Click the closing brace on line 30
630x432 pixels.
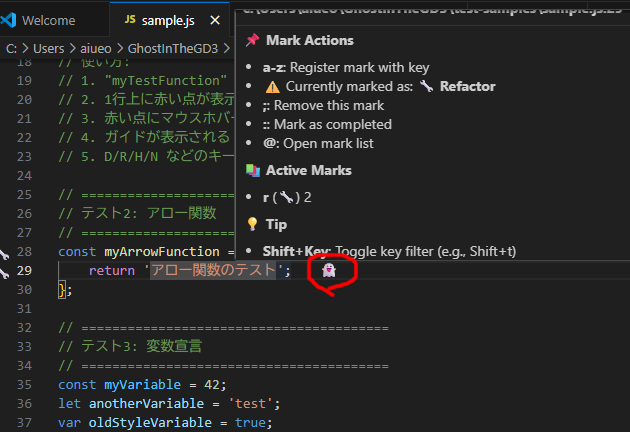(x=61, y=290)
